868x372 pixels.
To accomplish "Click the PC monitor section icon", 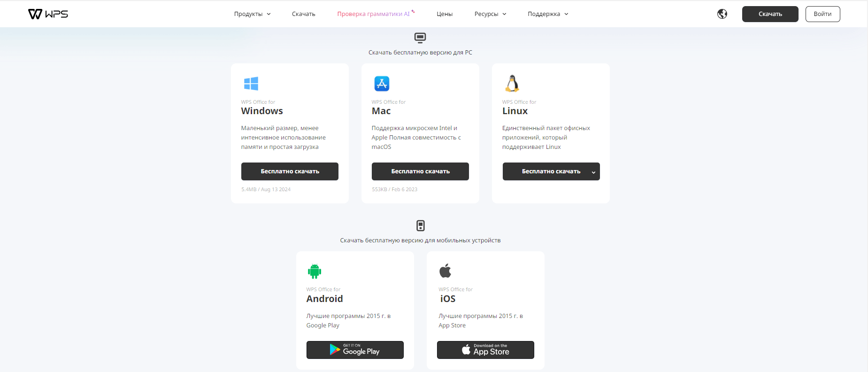I will point(420,38).
